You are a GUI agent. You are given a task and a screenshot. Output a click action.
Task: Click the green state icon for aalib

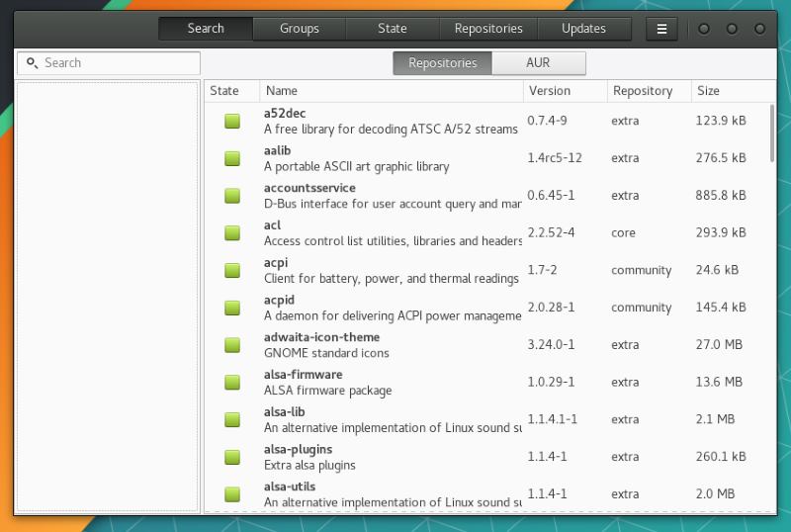pyautogui.click(x=232, y=158)
